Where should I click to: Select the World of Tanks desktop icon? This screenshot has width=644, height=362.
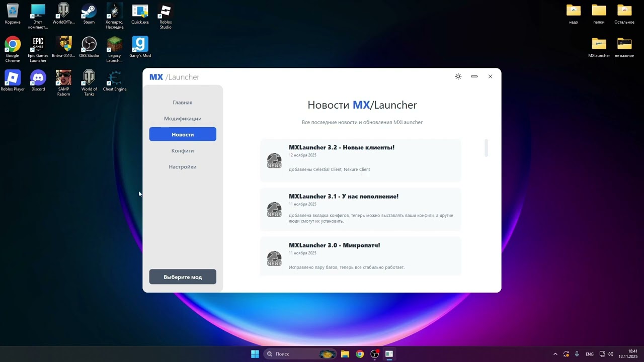[x=89, y=83]
